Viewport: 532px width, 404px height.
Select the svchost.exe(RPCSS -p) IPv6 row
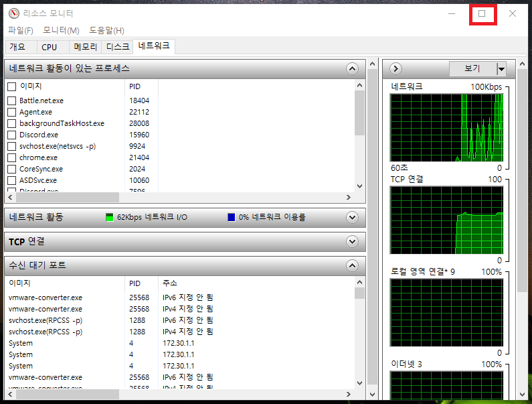pos(180,320)
